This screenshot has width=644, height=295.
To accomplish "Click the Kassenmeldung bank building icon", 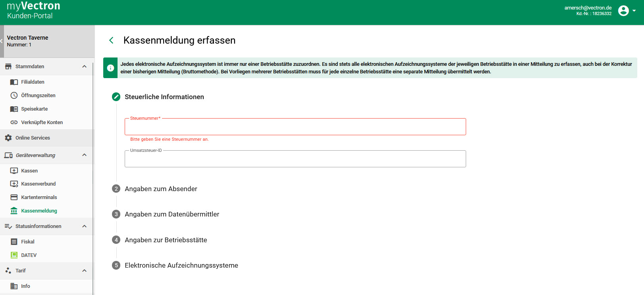I will point(14,211).
